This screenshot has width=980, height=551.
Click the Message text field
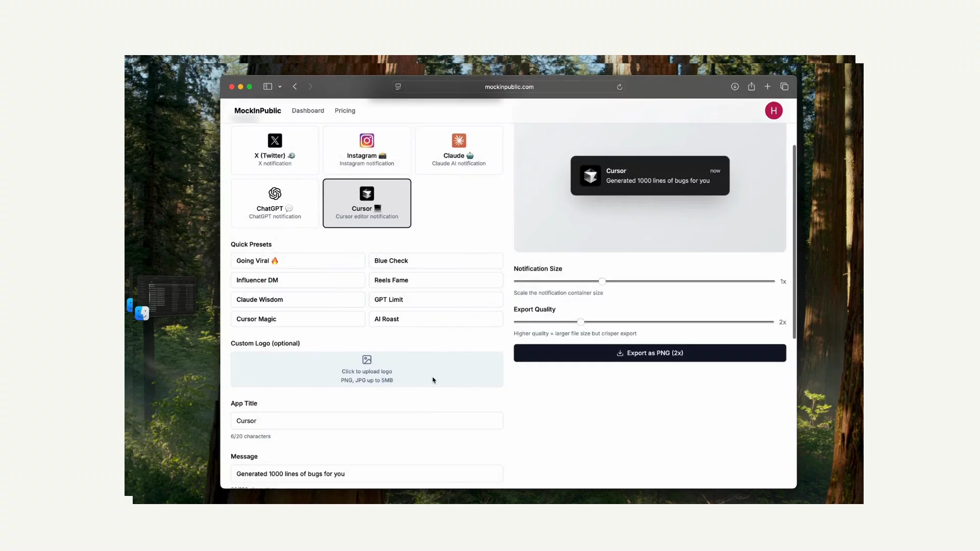tap(366, 473)
